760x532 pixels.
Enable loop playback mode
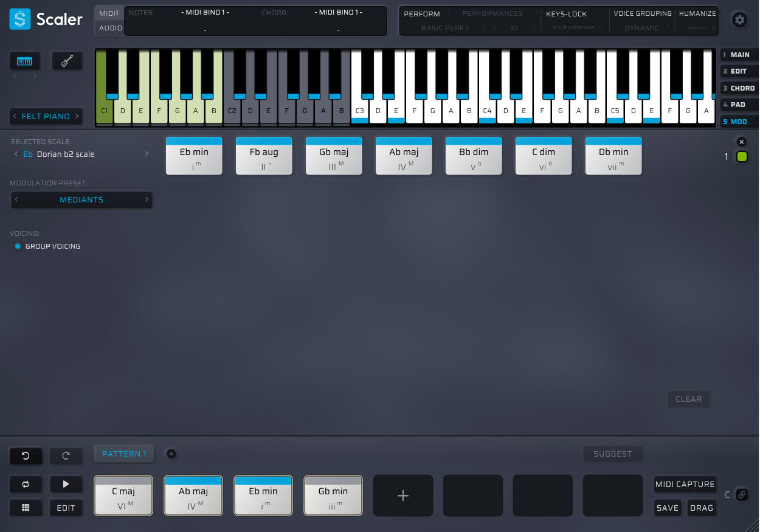click(26, 484)
